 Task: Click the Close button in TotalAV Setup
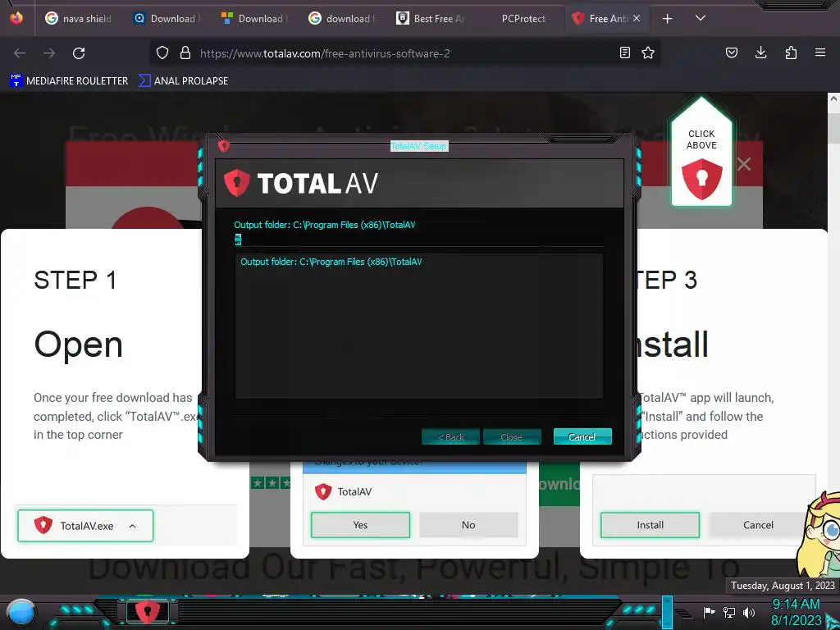pyautogui.click(x=512, y=436)
